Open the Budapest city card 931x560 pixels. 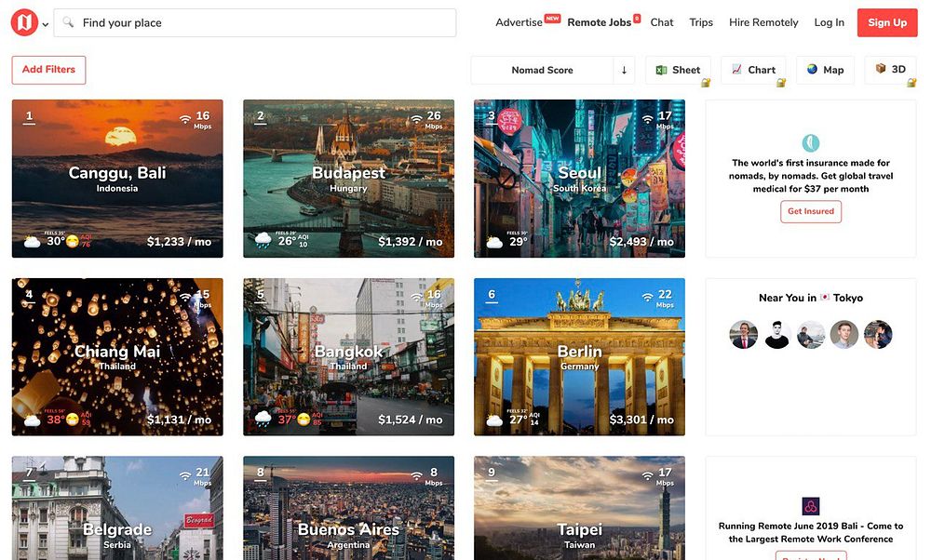pos(348,179)
